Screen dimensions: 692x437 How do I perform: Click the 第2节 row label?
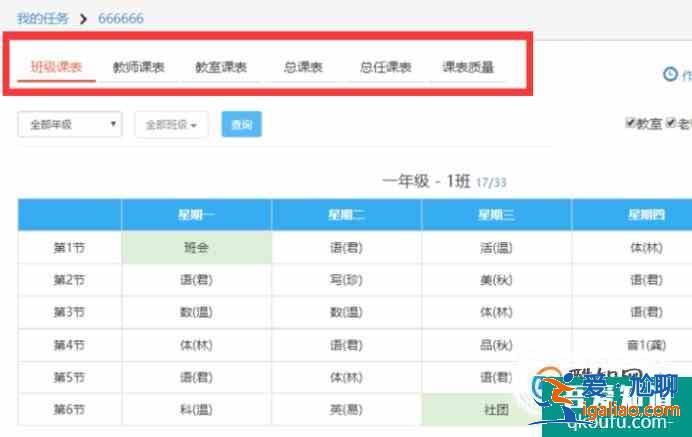[x=69, y=280]
